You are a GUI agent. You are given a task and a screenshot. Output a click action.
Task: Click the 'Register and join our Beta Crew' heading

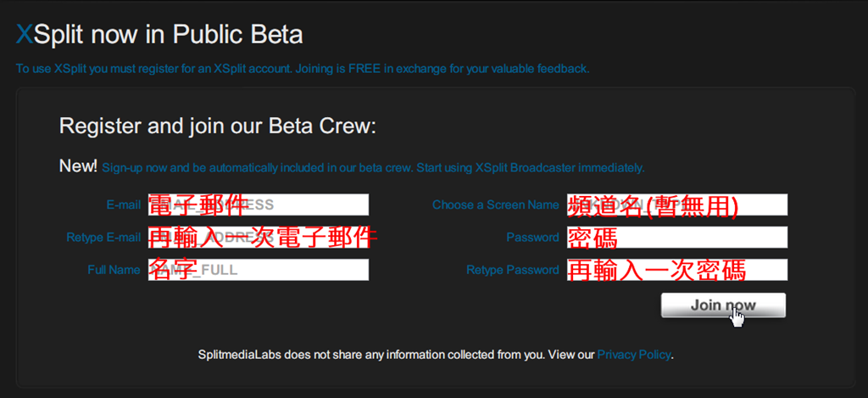(217, 127)
